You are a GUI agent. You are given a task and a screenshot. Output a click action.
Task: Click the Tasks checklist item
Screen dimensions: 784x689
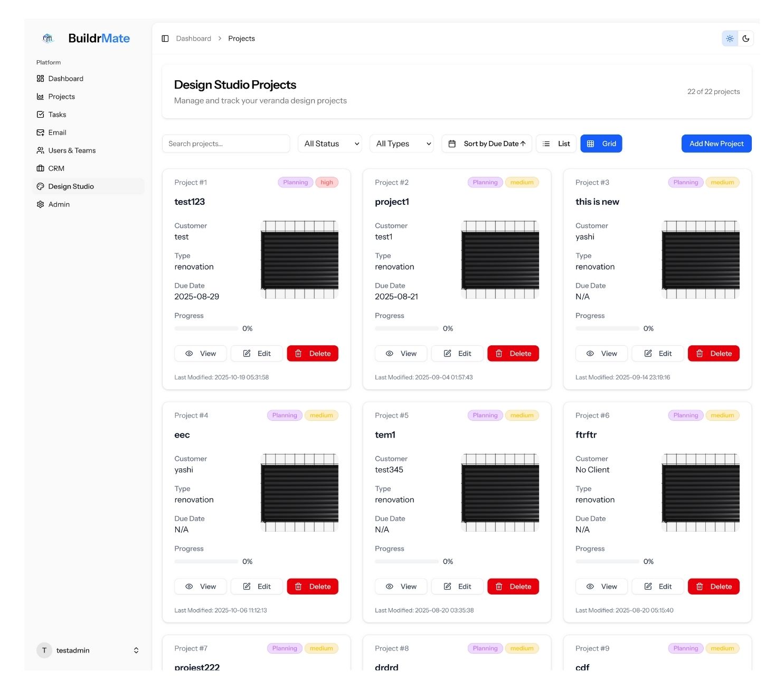coord(57,115)
